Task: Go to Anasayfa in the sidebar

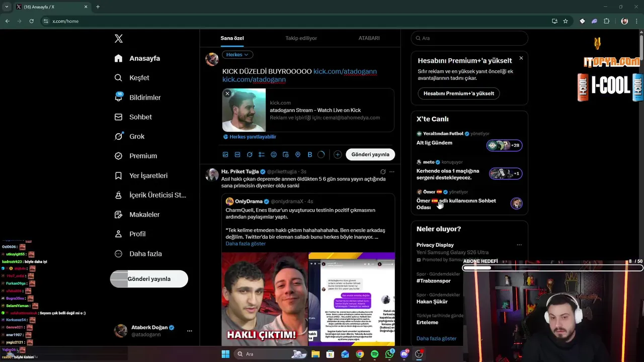Action: pos(137,58)
